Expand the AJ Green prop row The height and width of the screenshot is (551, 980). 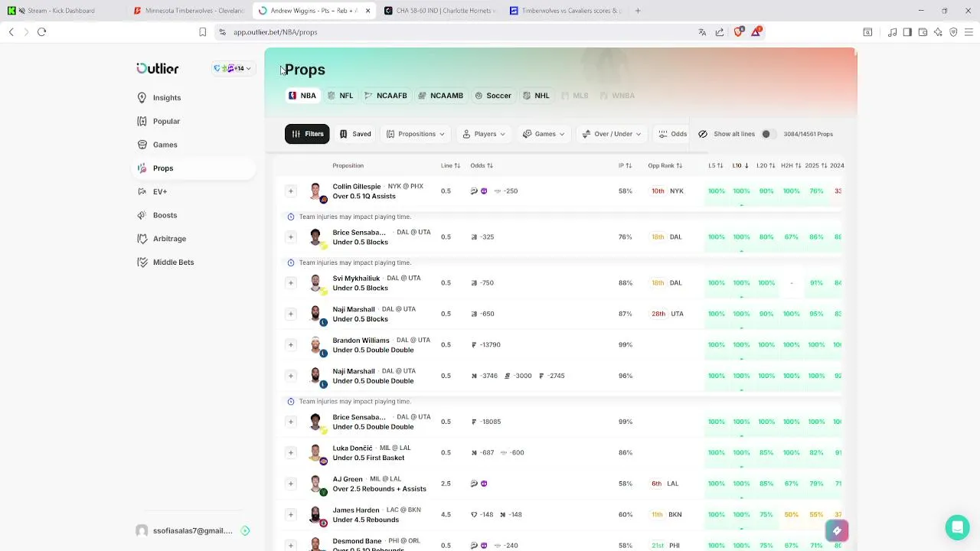point(290,484)
